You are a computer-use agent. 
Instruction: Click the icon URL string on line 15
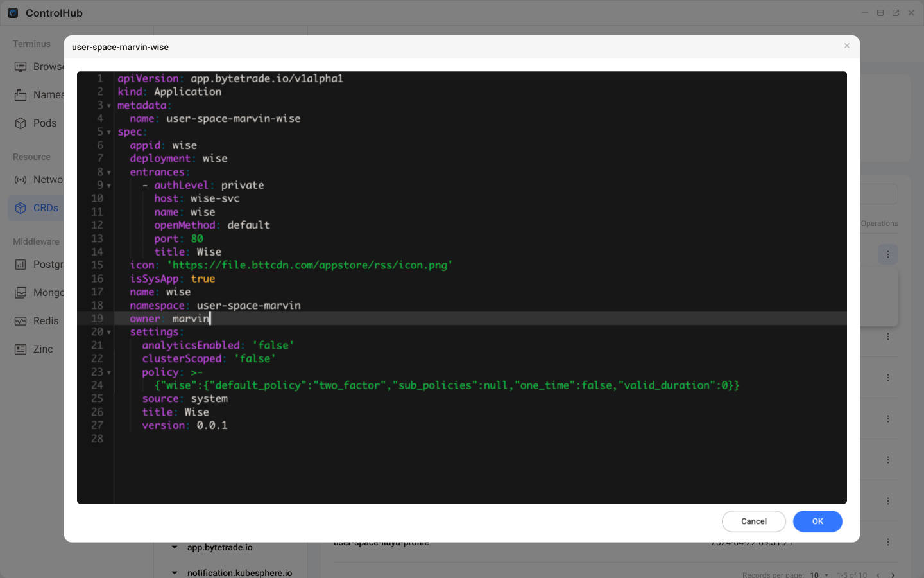pos(309,265)
